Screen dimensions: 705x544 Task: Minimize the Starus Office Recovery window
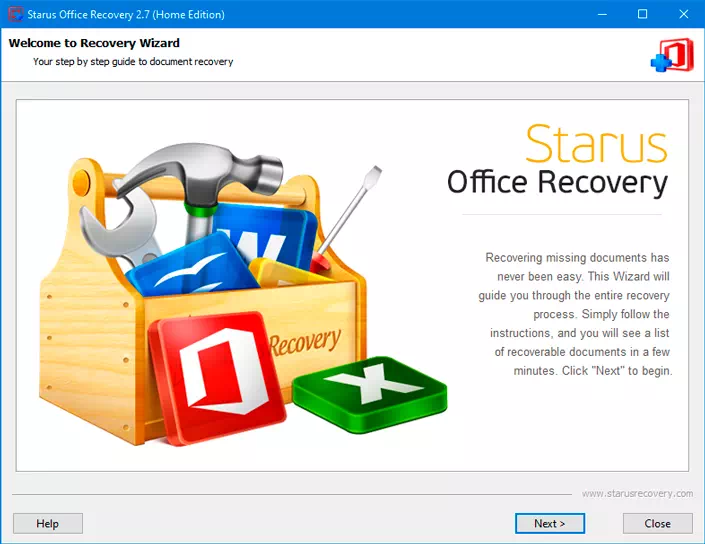coord(602,14)
